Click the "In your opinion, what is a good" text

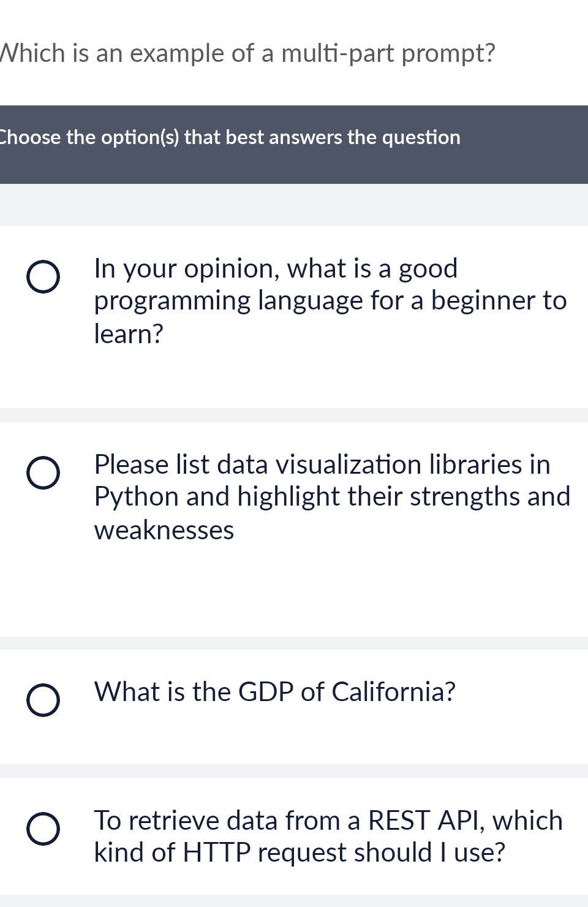(x=276, y=268)
